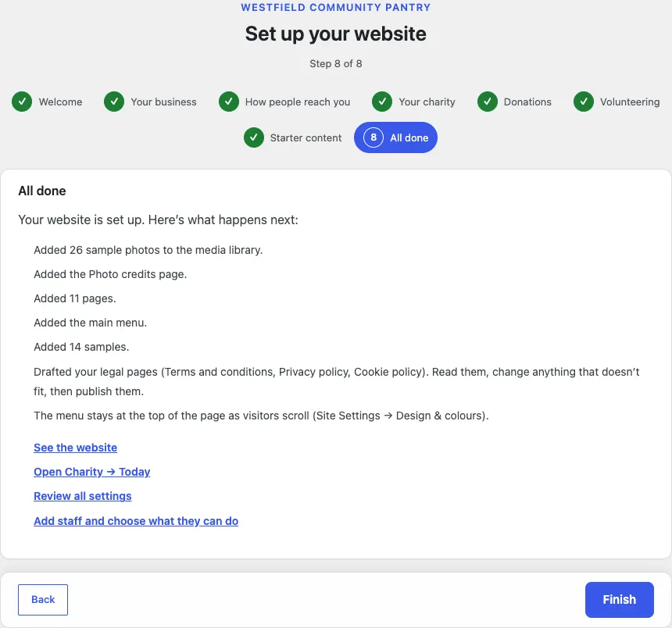Click the How people reach you checkmark icon
672x628 pixels.
tap(229, 102)
